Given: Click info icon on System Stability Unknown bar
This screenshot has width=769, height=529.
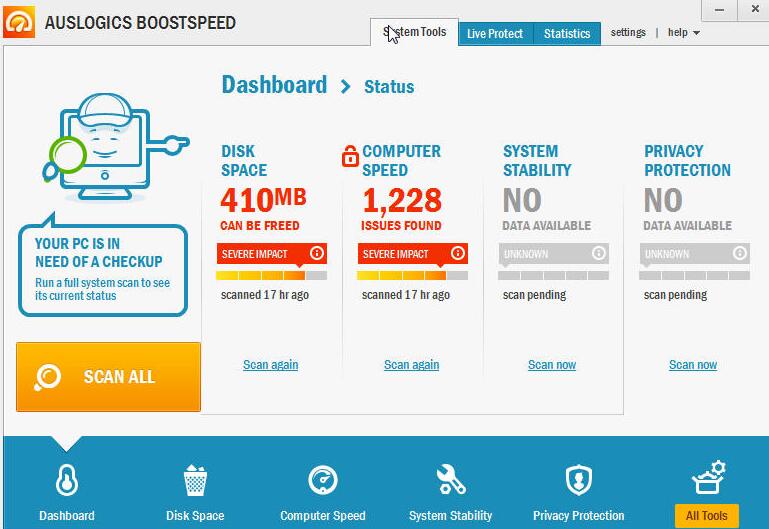Looking at the screenshot, I should pos(598,253).
